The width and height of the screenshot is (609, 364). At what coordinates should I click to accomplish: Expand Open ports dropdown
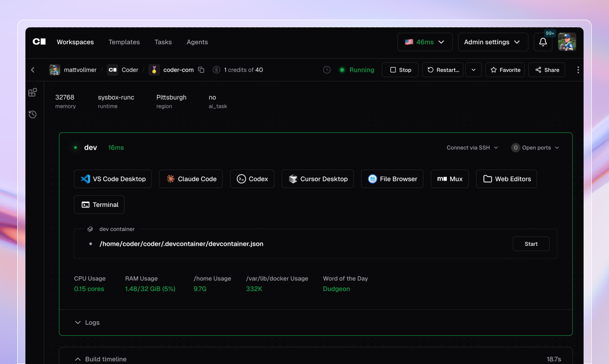point(535,148)
